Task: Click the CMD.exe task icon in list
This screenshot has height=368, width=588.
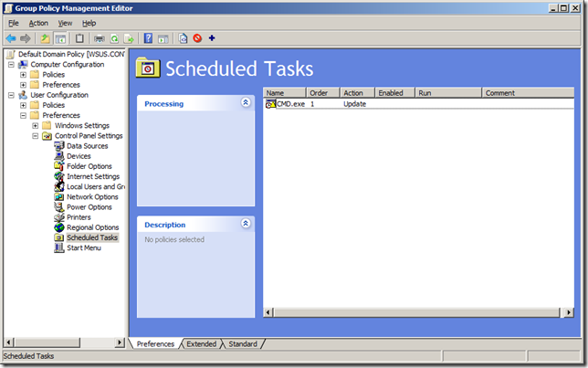Action: click(x=270, y=104)
